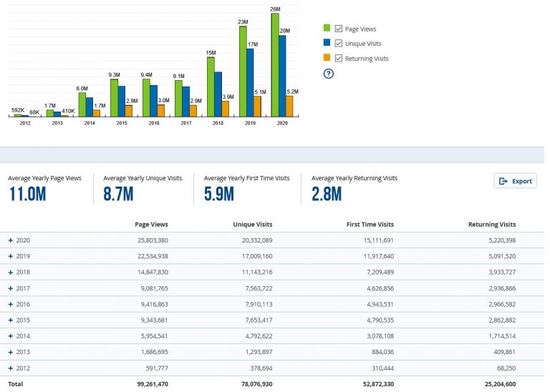
Task: Expand the 2018 row
Action: click(11, 273)
